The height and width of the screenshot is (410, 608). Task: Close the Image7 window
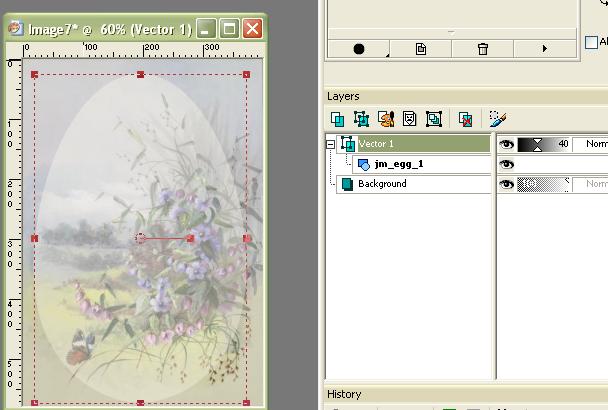[x=252, y=29]
